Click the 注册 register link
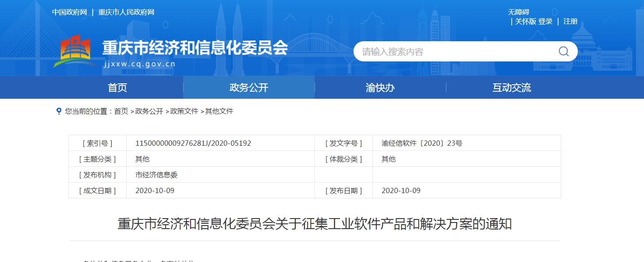 tap(570, 22)
